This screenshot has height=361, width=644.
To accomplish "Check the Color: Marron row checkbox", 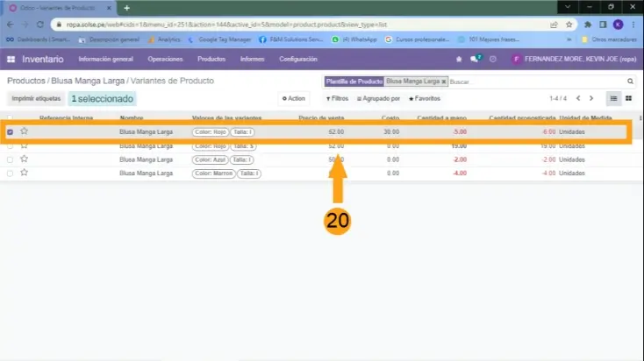I will click(x=11, y=173).
